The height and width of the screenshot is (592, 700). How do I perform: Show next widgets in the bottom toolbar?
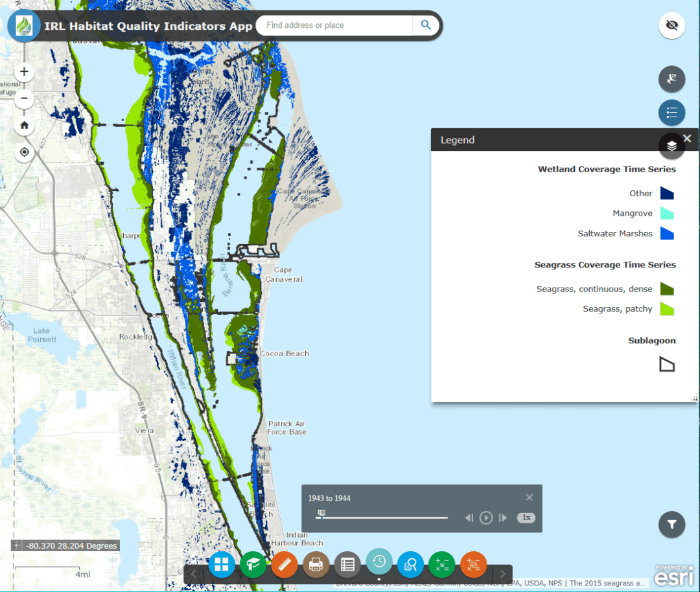pos(503,574)
